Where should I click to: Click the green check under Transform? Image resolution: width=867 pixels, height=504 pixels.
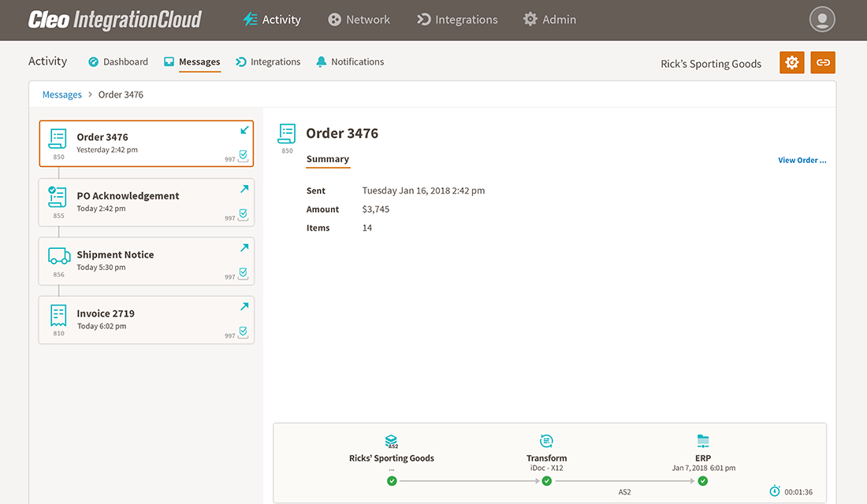(547, 481)
